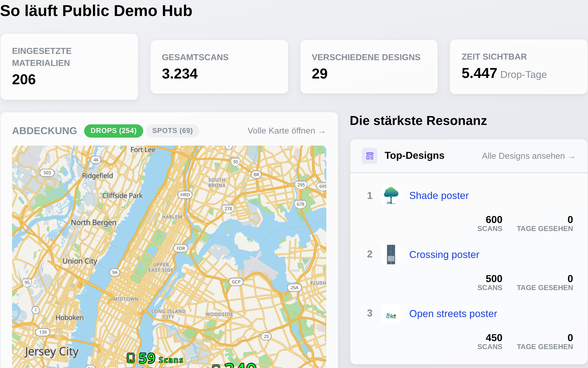The height and width of the screenshot is (368, 588).
Task: Follow the Alle Designs ansehen link
Action: click(x=528, y=156)
